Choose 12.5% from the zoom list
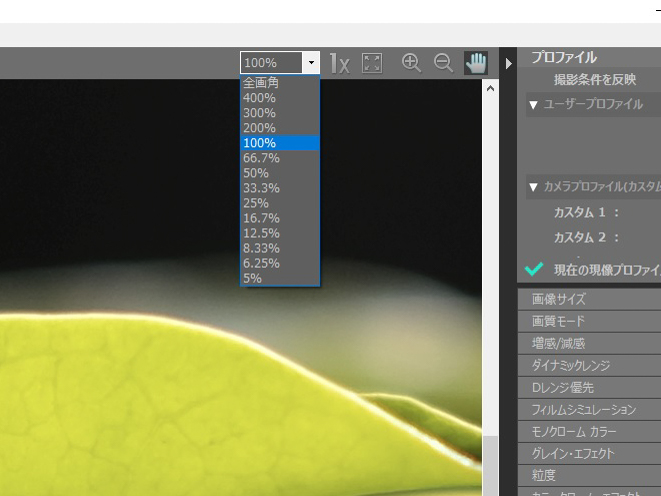The height and width of the screenshot is (496, 661). 280,233
